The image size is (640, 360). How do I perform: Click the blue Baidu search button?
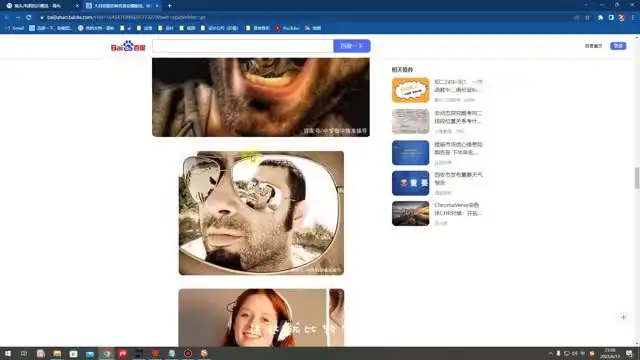[x=352, y=46]
